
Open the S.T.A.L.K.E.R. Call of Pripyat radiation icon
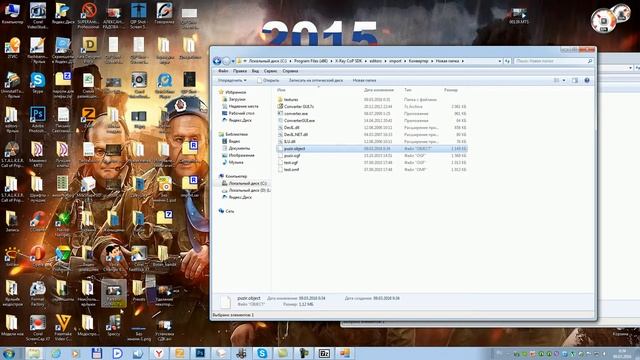coord(12,154)
